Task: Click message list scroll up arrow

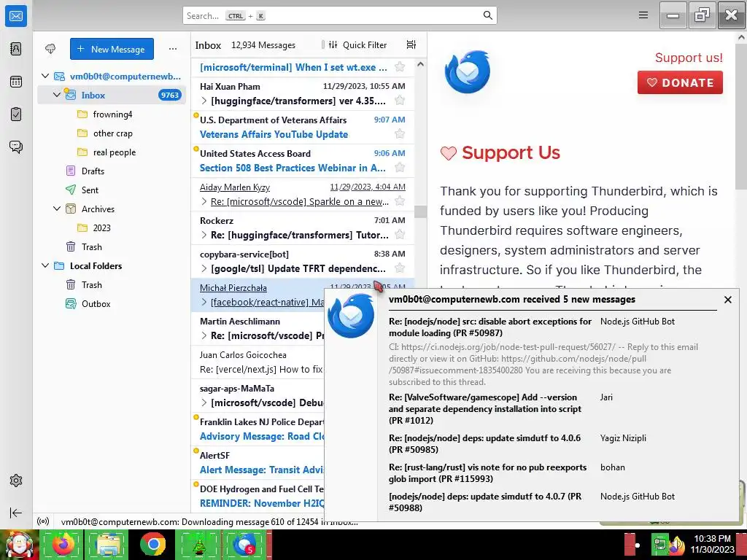Action: [x=420, y=64]
